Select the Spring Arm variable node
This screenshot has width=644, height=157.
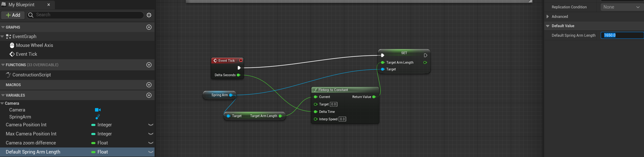(x=220, y=95)
